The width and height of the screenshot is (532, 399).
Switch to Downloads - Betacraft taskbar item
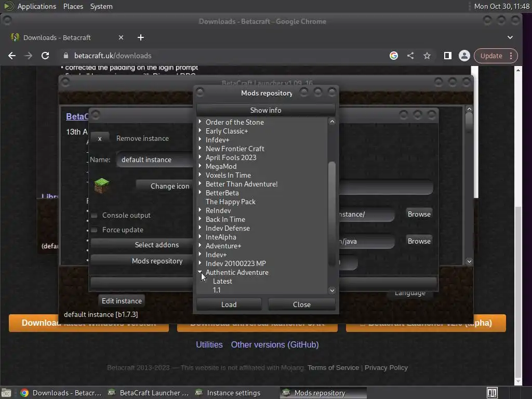pyautogui.click(x=61, y=393)
